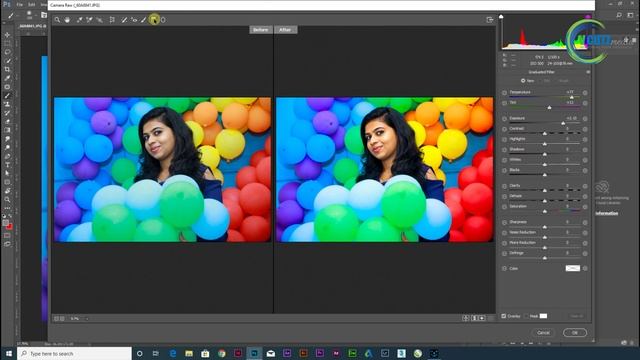
Task: Switch to the After tab
Action: pyautogui.click(x=285, y=30)
